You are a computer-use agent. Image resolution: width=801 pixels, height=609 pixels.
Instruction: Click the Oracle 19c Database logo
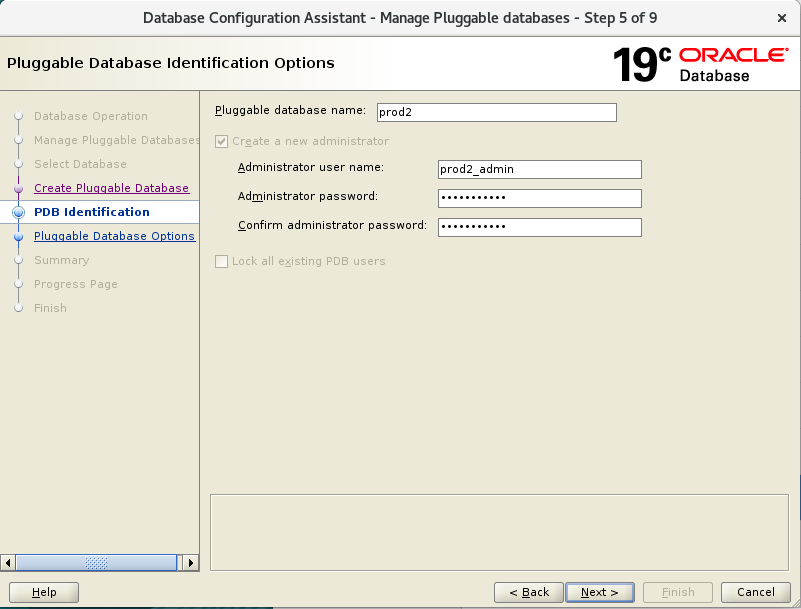pyautogui.click(x=700, y=64)
